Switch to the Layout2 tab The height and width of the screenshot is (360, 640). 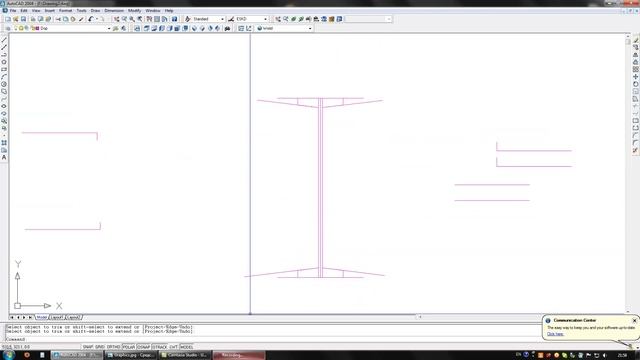pyautogui.click(x=73, y=317)
